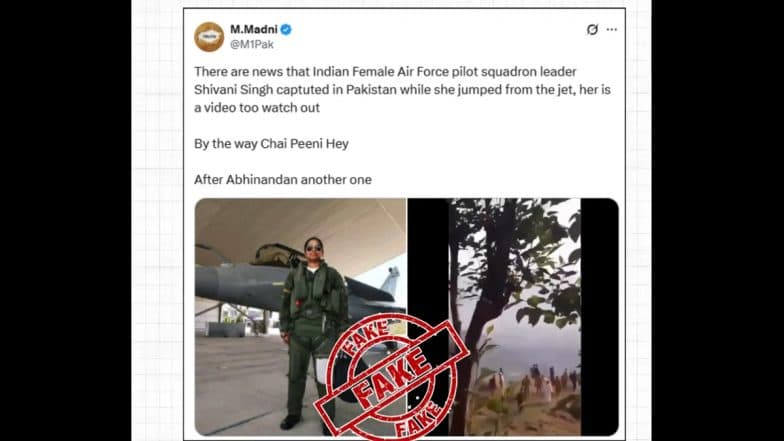
Task: Open the Grok explain icon
Action: tap(592, 30)
